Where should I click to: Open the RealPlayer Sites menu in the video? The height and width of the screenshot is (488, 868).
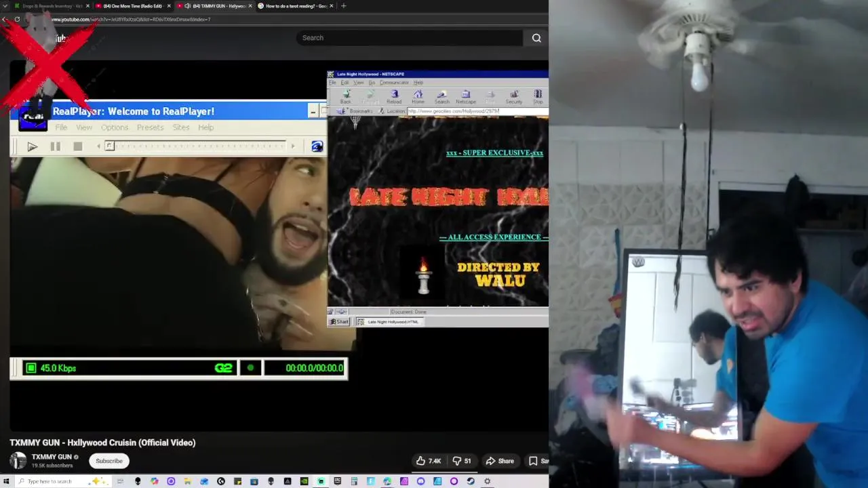[181, 127]
